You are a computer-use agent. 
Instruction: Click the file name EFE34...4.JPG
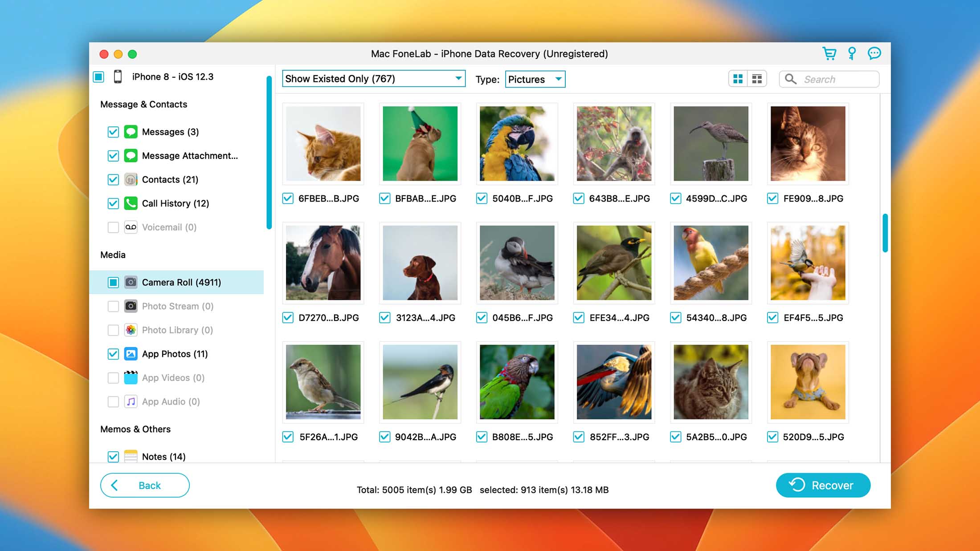tap(619, 318)
